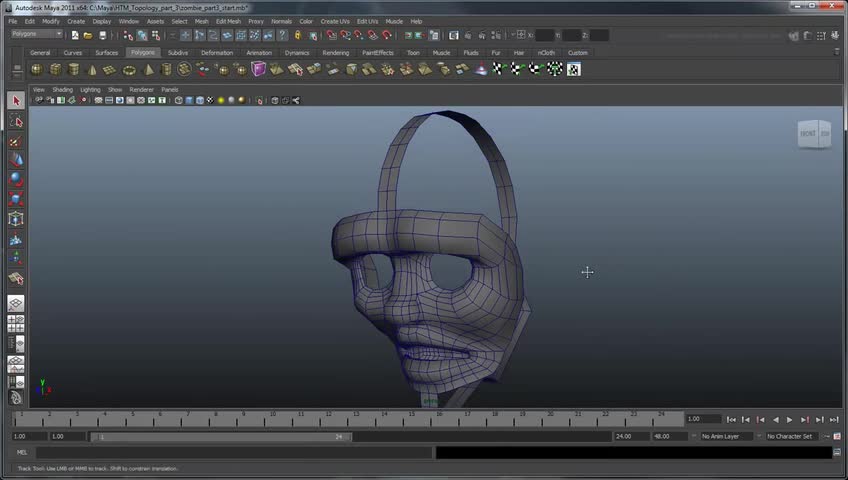The height and width of the screenshot is (480, 848).
Task: Click the open scene folder icon
Action: (88, 35)
